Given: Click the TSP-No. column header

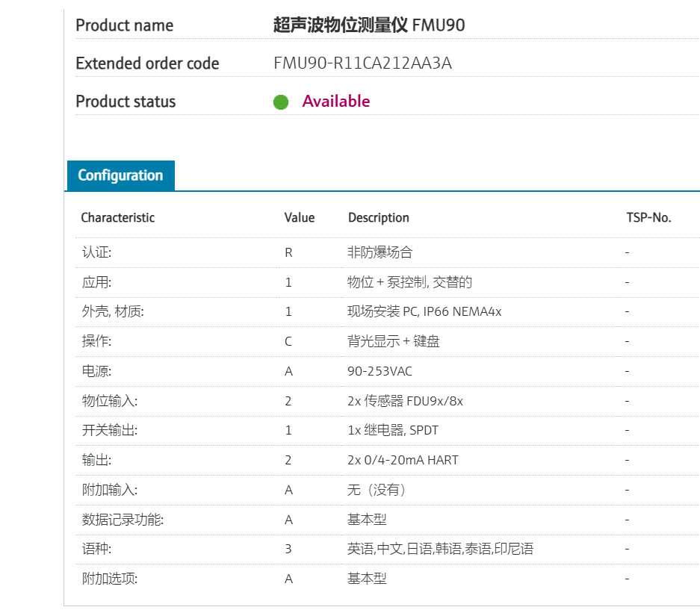Looking at the screenshot, I should pos(648,218).
